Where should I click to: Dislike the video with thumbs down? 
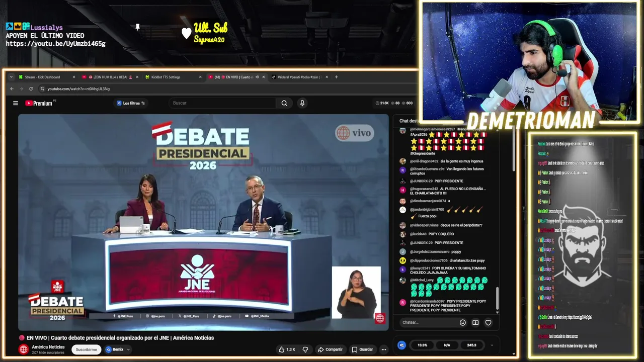(x=305, y=349)
